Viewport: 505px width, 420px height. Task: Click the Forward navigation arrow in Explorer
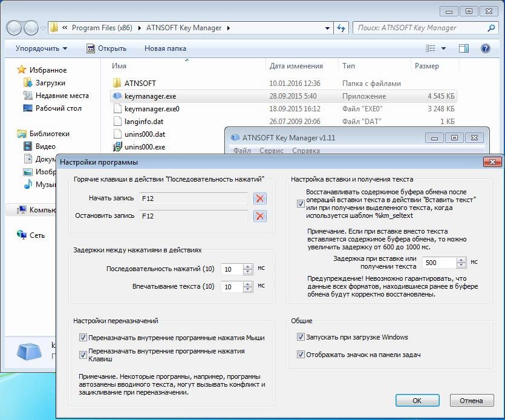coord(31,28)
